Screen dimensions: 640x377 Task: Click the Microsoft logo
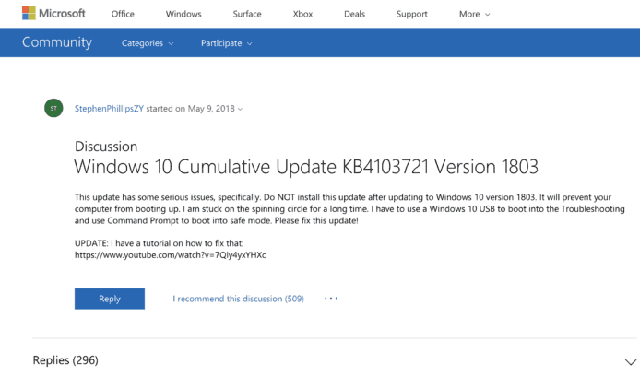53,13
